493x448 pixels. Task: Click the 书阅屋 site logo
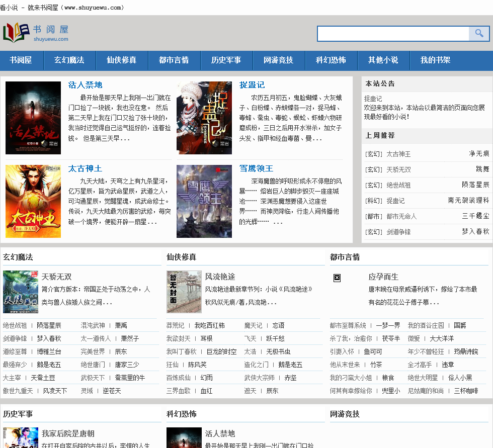click(x=36, y=33)
